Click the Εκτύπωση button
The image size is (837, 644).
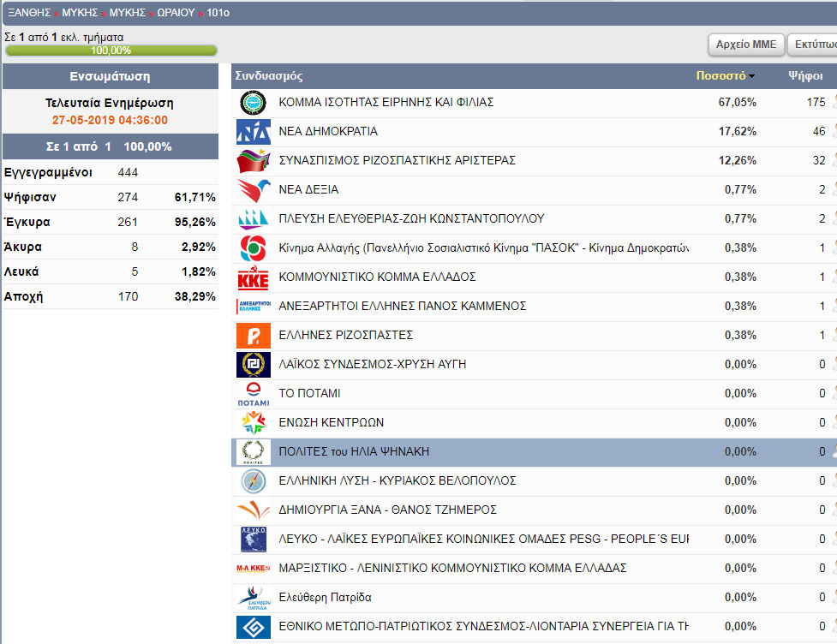click(813, 45)
